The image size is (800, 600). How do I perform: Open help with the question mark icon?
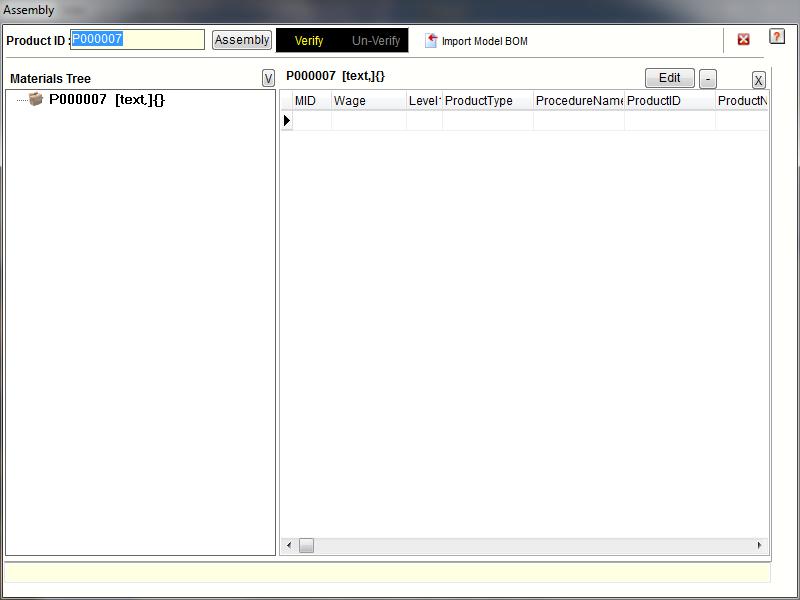[x=777, y=36]
